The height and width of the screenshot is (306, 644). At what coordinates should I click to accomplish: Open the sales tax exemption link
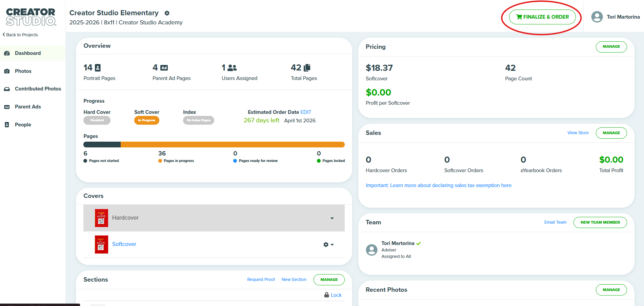pyautogui.click(x=439, y=185)
